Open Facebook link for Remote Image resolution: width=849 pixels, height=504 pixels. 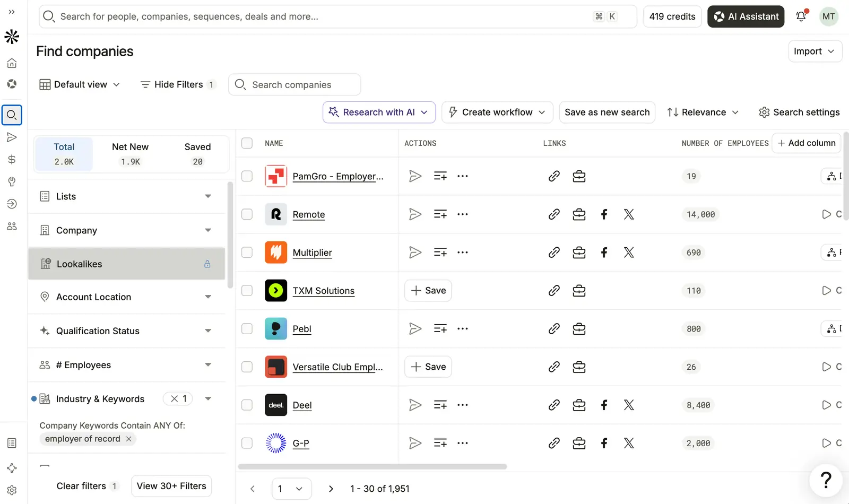tap(604, 214)
